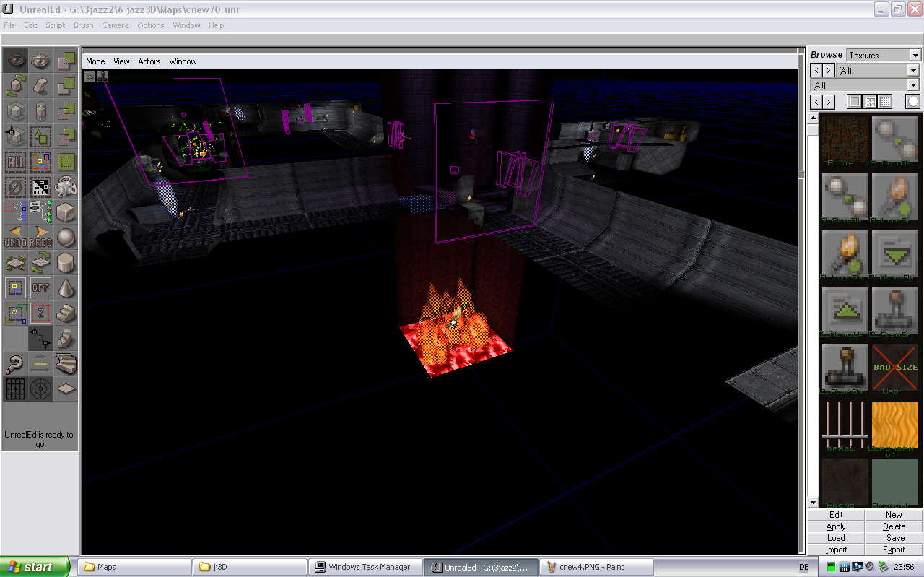Click the Select ALL icon
Viewport: 924px width, 577px height.
point(16,162)
